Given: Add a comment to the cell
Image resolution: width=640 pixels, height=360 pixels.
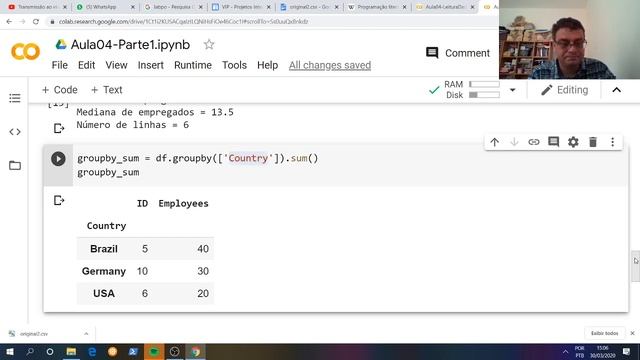Looking at the screenshot, I should [x=553, y=142].
